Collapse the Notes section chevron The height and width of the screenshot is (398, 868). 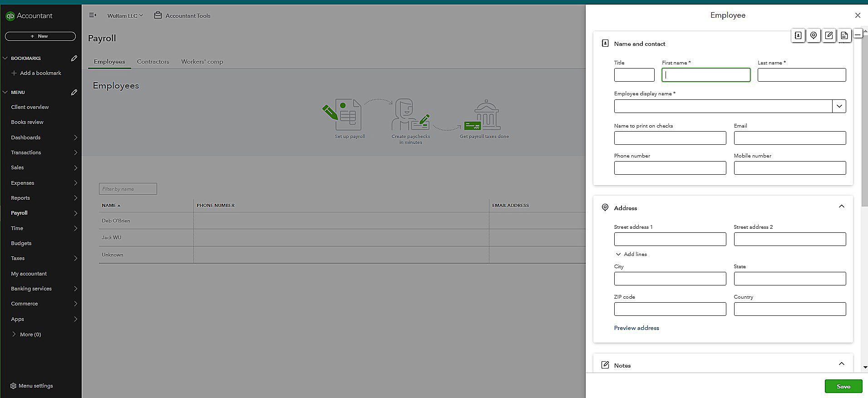point(841,364)
